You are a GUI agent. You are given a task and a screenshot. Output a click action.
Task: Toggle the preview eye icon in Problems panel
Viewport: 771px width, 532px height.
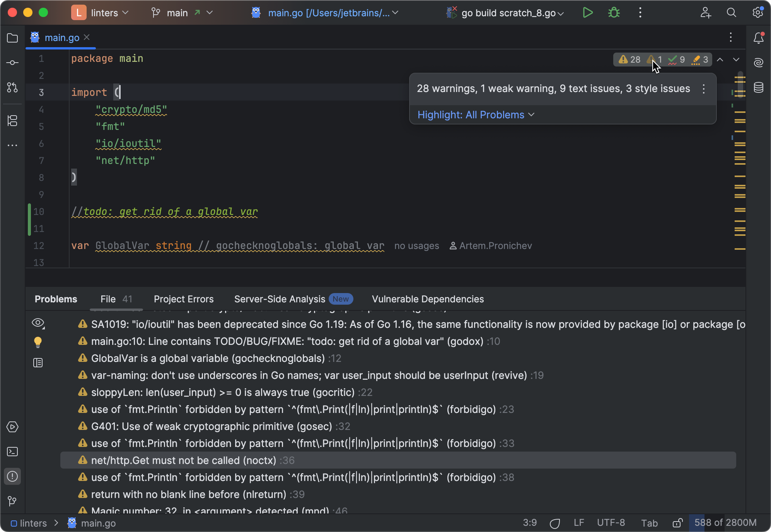tap(38, 324)
